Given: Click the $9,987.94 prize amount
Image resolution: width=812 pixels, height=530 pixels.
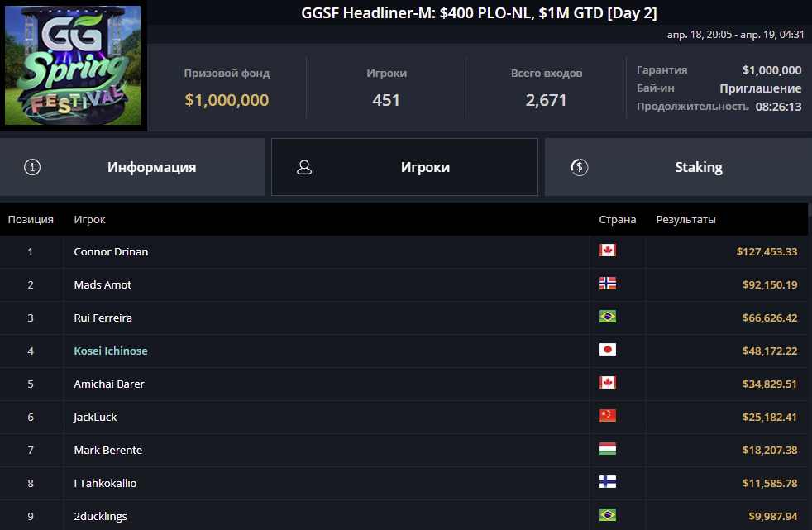Looking at the screenshot, I should [x=773, y=517].
